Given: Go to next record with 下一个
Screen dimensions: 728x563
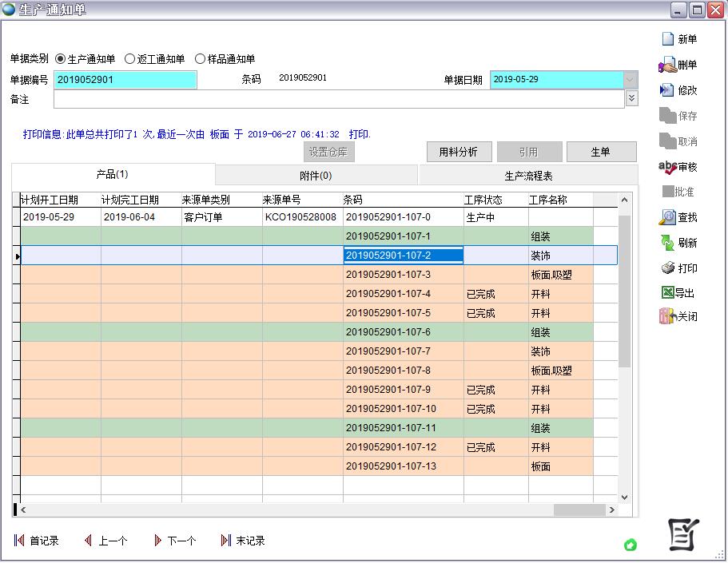Looking at the screenshot, I should (x=174, y=541).
